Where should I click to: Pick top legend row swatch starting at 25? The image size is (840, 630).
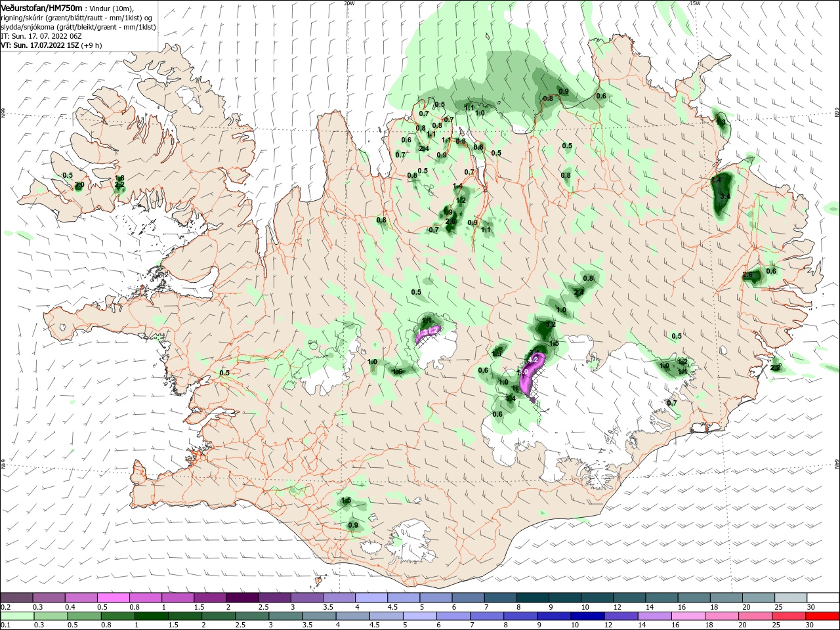tap(791, 598)
